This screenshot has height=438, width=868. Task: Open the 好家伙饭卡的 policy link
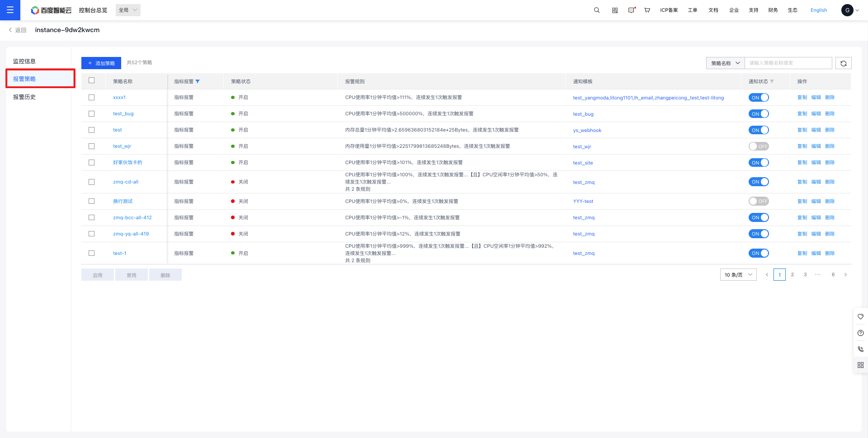tap(127, 163)
